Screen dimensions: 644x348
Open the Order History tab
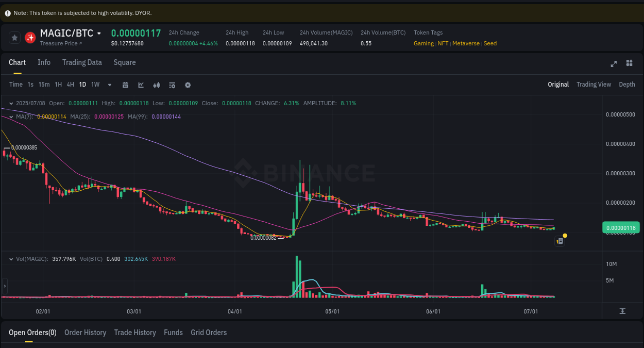click(85, 333)
